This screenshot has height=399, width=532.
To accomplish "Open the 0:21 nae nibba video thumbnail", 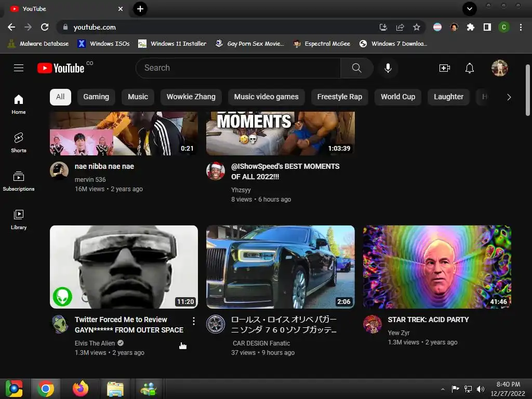I will [x=124, y=134].
